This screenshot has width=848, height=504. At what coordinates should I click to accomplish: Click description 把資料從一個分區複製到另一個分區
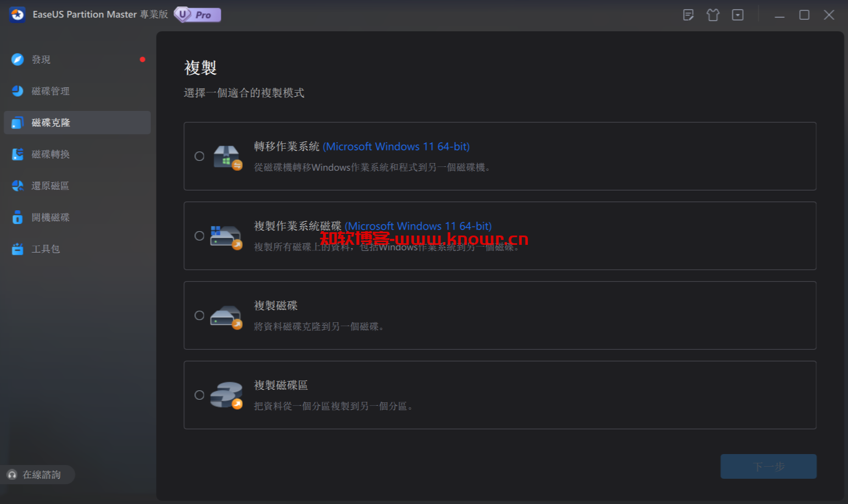pos(333,406)
